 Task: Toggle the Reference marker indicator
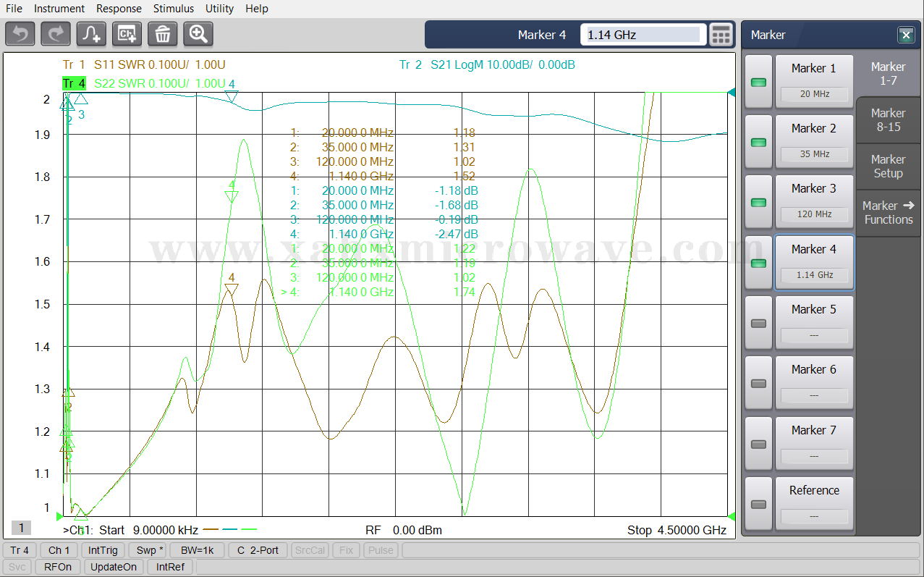[758, 505]
